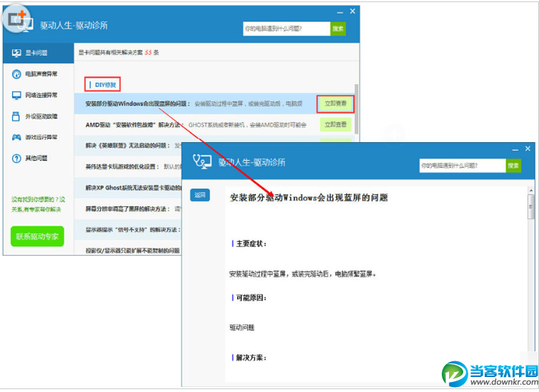The image size is (539, 392).
Task: Select row 显示器提示 信号不支持 的解决方法
Action: (128, 230)
